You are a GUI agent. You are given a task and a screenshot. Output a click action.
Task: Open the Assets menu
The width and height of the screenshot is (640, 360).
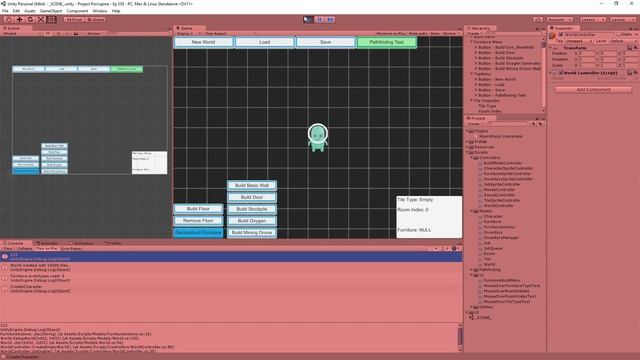[x=30, y=11]
